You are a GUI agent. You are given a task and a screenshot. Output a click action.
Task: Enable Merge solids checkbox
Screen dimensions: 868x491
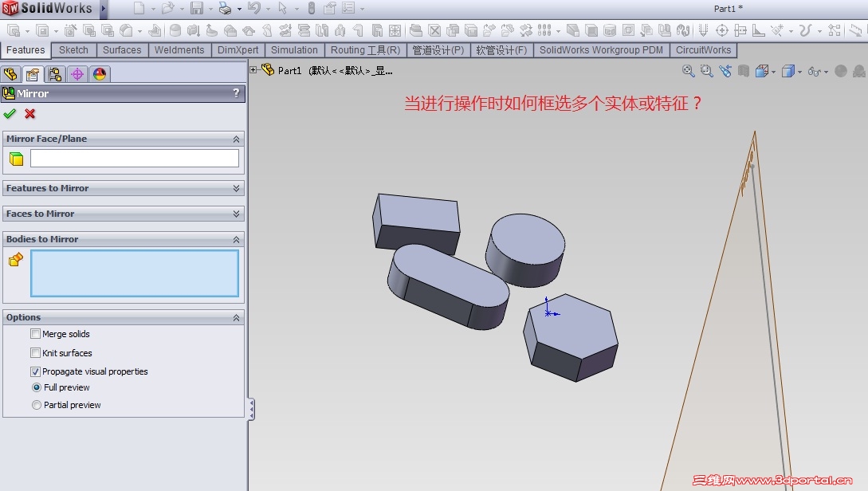pyautogui.click(x=35, y=334)
